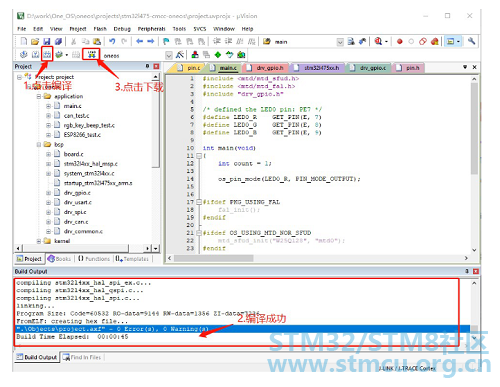This screenshot has height=387, width=500.
Task: Open the oneos target selection dropdown
Action: [x=169, y=55]
